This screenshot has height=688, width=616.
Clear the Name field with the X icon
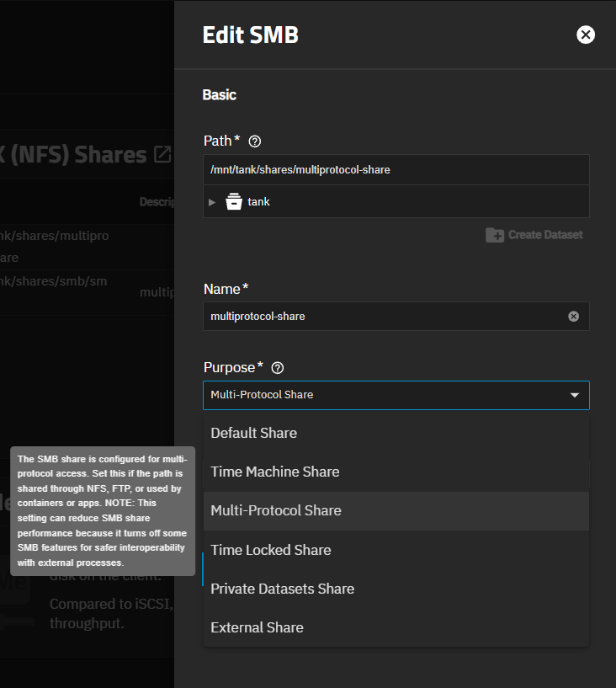(x=574, y=317)
